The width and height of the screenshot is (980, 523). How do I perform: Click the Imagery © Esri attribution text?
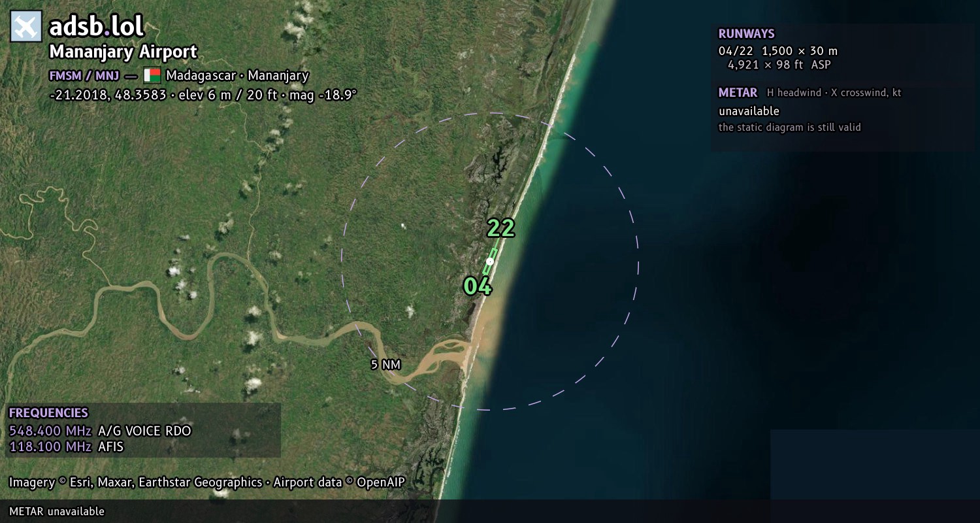[207, 482]
